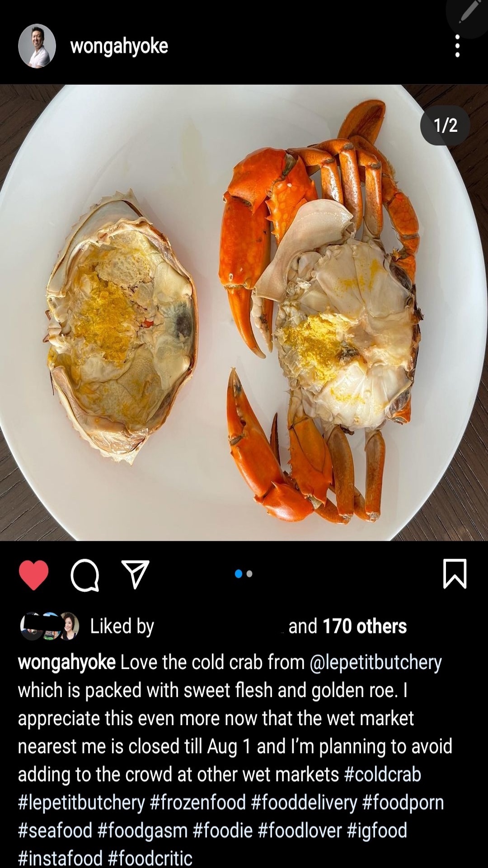
Task: Tap the #coldcrab hashtag
Action: [x=383, y=774]
